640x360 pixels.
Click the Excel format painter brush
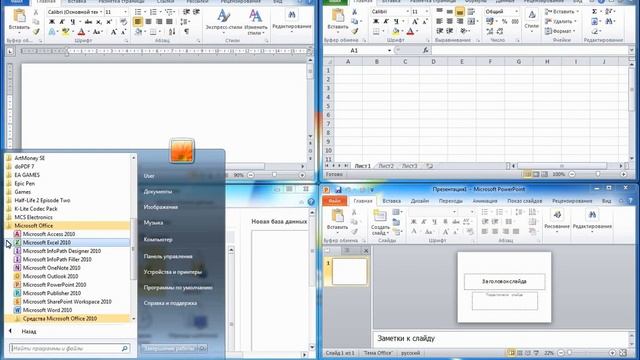pyautogui.click(x=355, y=31)
